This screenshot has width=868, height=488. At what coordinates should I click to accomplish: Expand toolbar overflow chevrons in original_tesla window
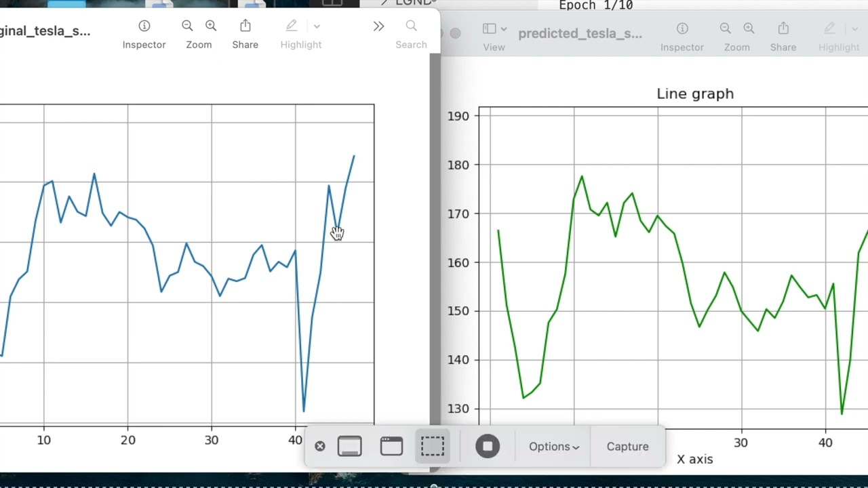pyautogui.click(x=378, y=26)
